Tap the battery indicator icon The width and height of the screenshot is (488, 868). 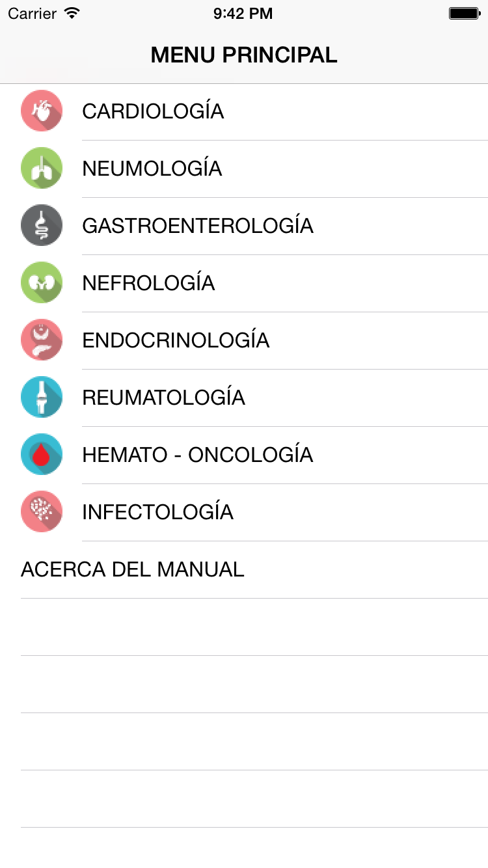464,13
